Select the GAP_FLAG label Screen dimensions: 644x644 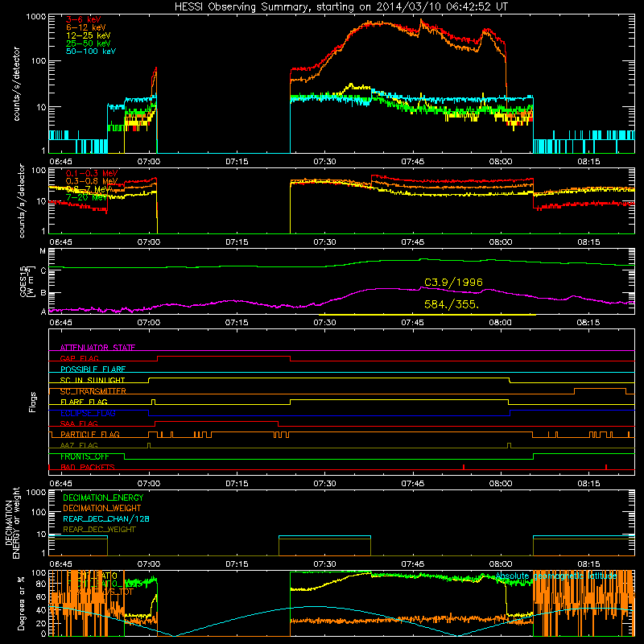pos(79,358)
